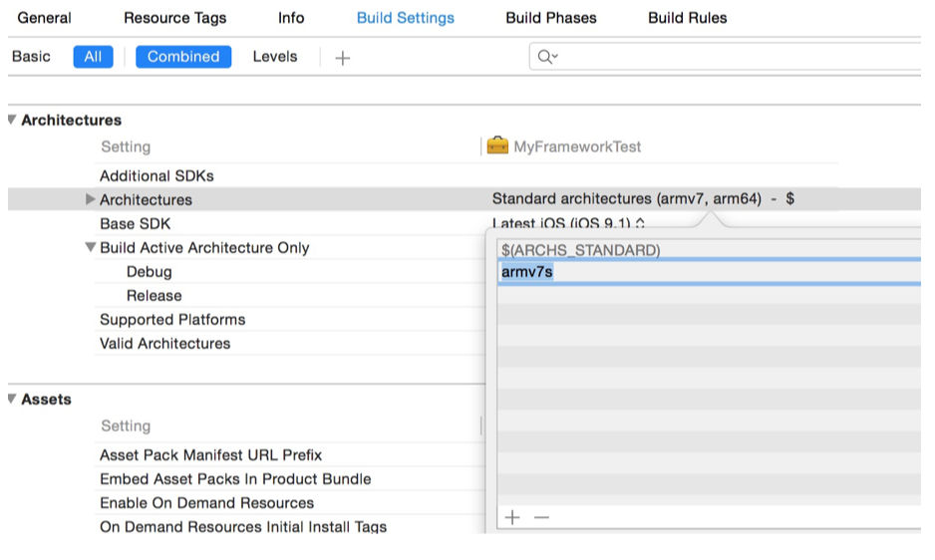Image resolution: width=935 pixels, height=560 pixels.
Task: Click the armv7s text field
Action: (x=698, y=272)
